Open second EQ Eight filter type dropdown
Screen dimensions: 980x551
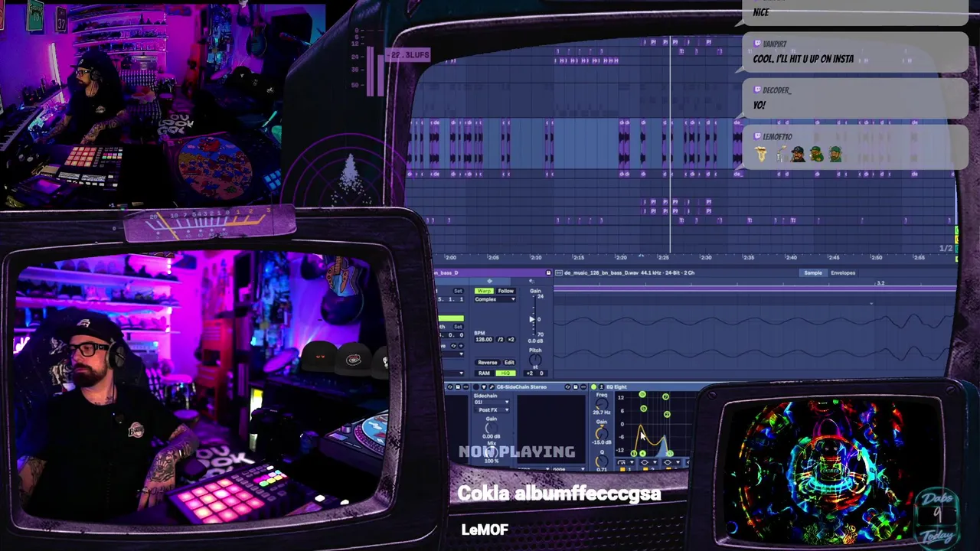pyautogui.click(x=649, y=462)
